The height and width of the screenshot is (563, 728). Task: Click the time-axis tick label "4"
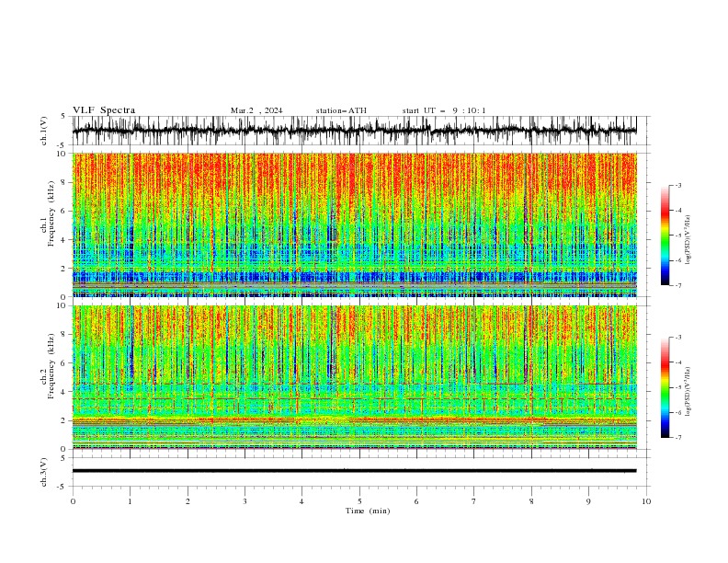(x=301, y=501)
